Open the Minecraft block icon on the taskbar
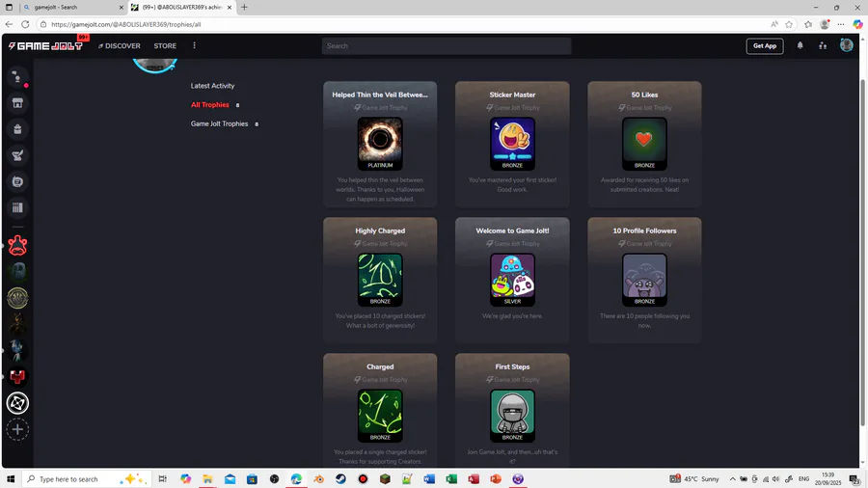868x488 pixels. 385,479
